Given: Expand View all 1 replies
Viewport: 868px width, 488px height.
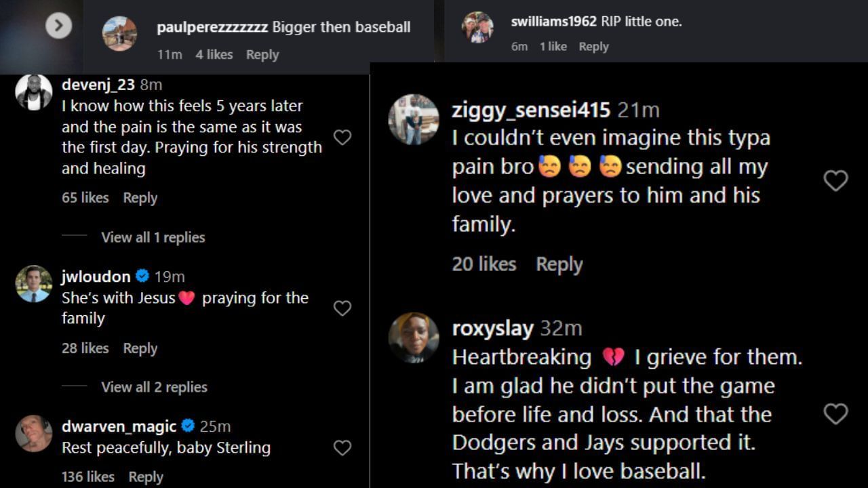Looking at the screenshot, I should click(153, 237).
